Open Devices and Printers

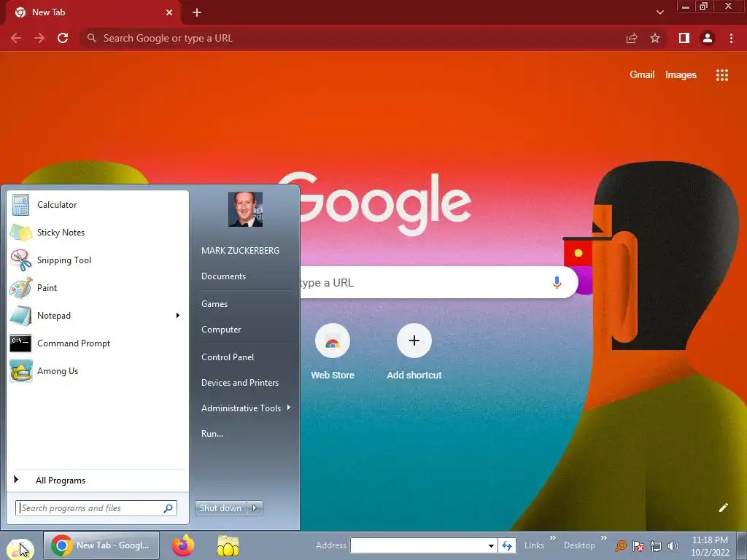click(239, 383)
